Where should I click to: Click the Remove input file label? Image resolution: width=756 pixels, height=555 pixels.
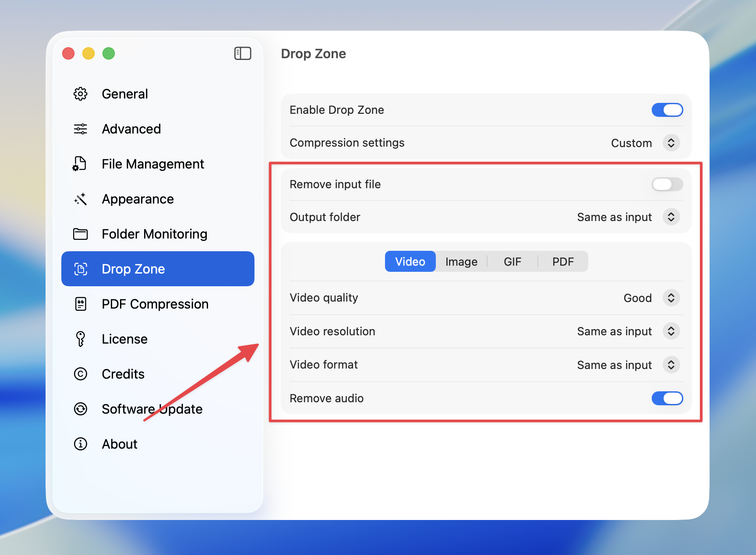335,184
